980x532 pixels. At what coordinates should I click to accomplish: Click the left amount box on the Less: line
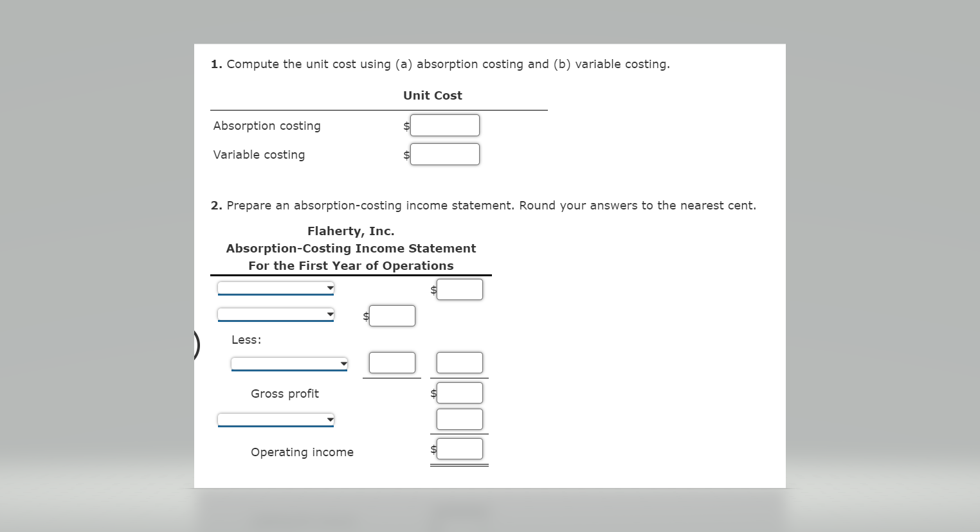click(392, 362)
